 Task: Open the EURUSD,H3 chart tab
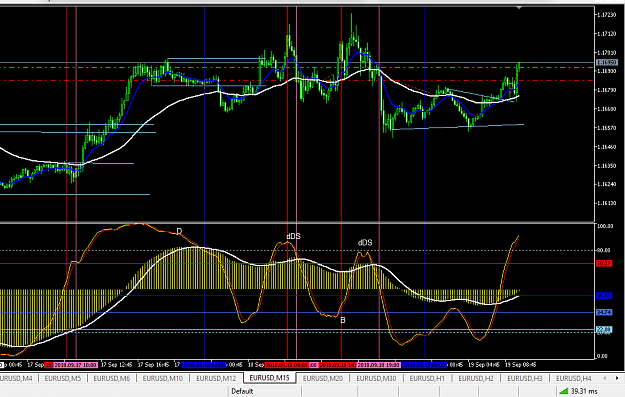tap(525, 378)
